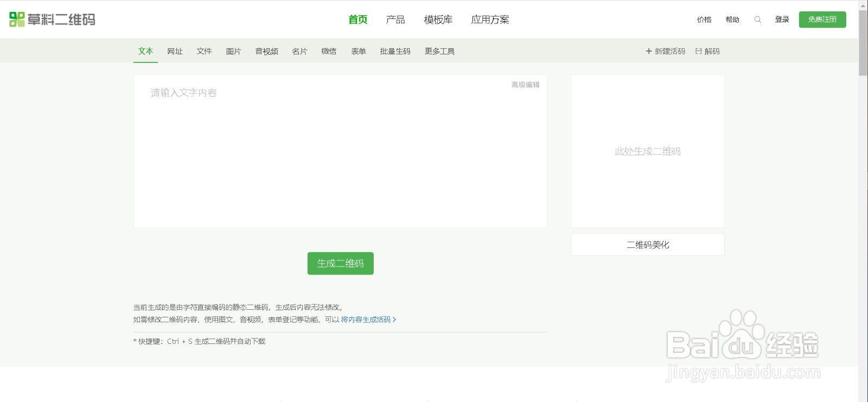Click the 二维码美化 button

click(x=648, y=245)
